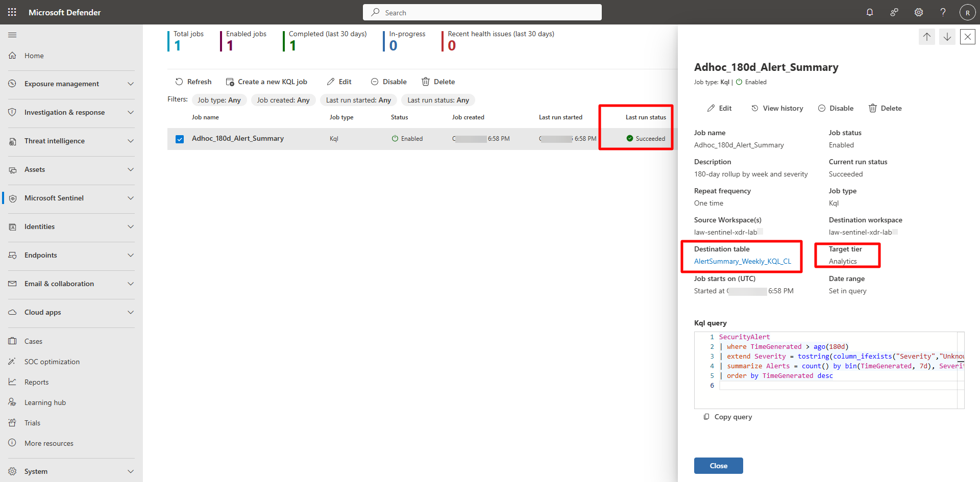Image resolution: width=980 pixels, height=482 pixels.
Task: Expand the Assets section
Action: (x=71, y=169)
